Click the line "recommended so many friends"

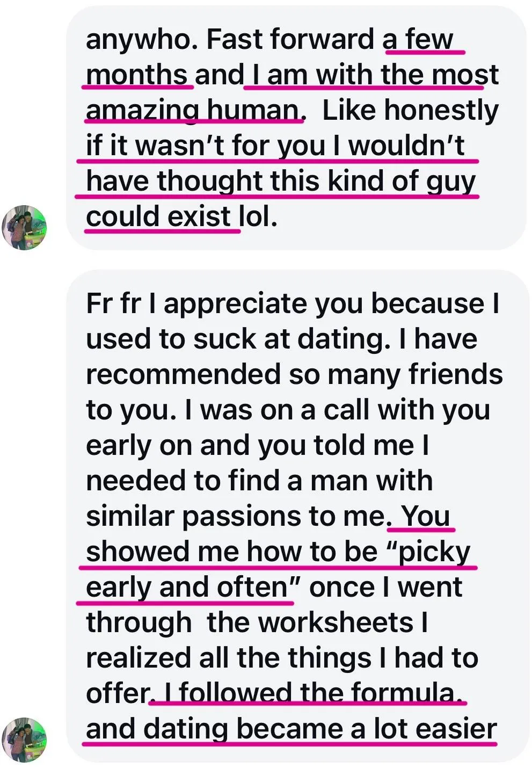point(294,374)
